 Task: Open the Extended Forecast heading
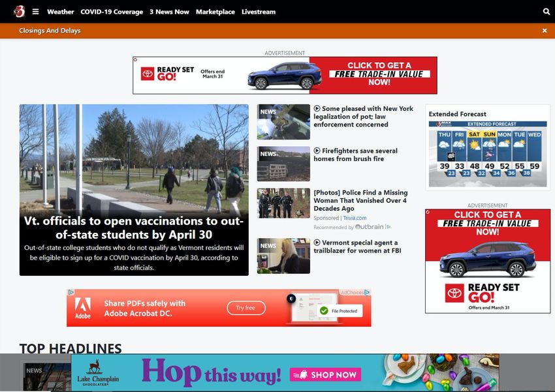pos(457,114)
